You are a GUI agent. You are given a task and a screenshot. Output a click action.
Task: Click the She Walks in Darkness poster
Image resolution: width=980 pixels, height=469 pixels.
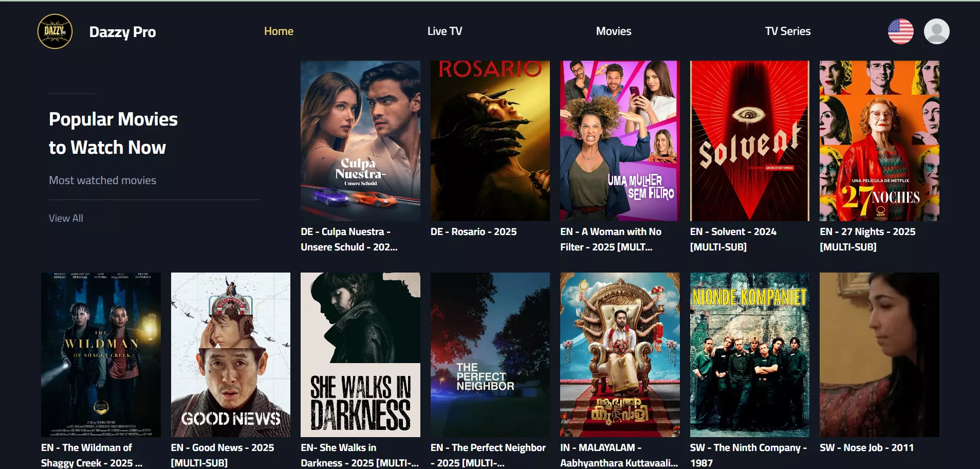360,355
